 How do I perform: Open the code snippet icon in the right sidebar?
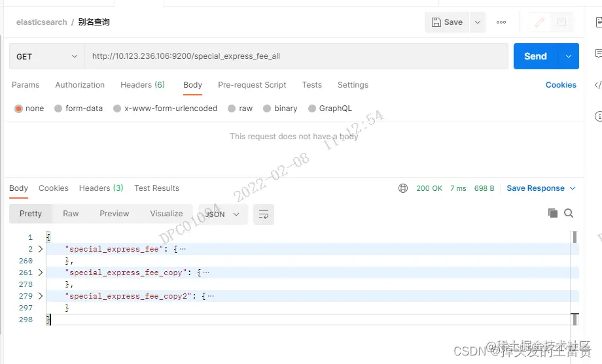(x=598, y=85)
